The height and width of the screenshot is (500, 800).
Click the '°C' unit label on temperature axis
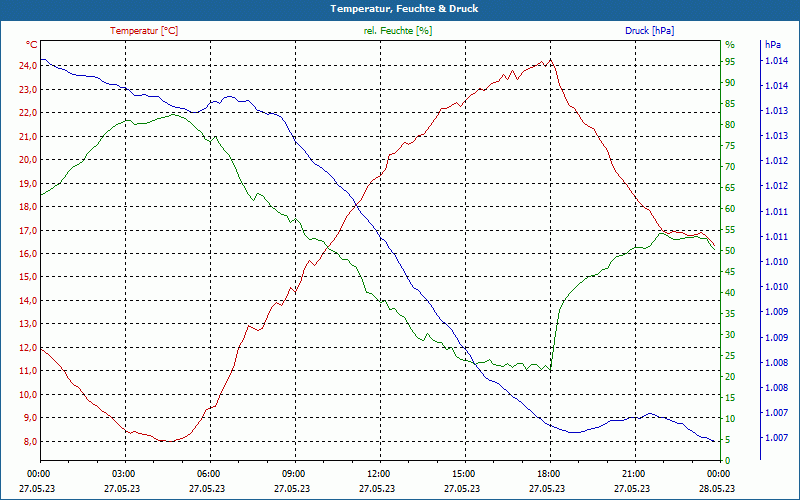point(32,45)
